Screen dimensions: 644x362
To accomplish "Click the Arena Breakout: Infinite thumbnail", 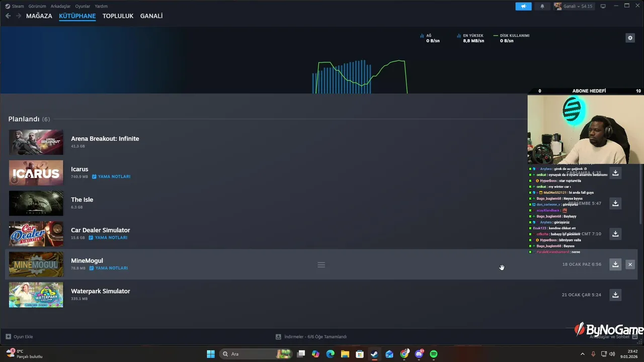I will coord(36,142).
